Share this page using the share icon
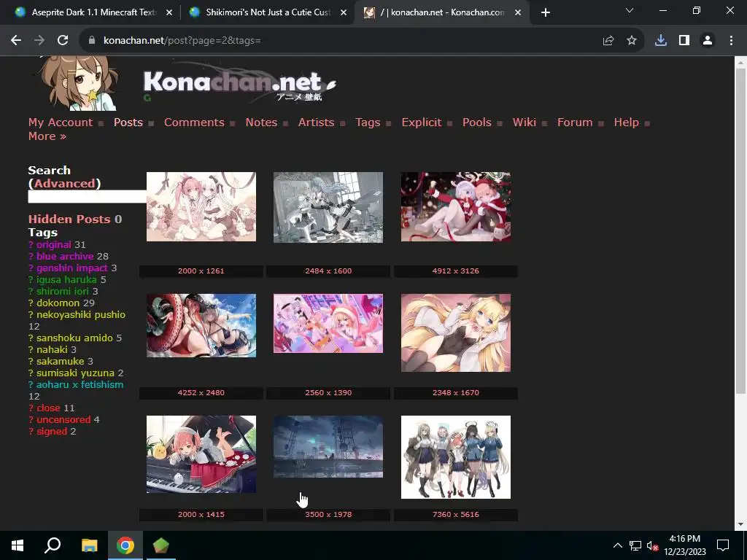This screenshot has height=560, width=747. pos(608,41)
